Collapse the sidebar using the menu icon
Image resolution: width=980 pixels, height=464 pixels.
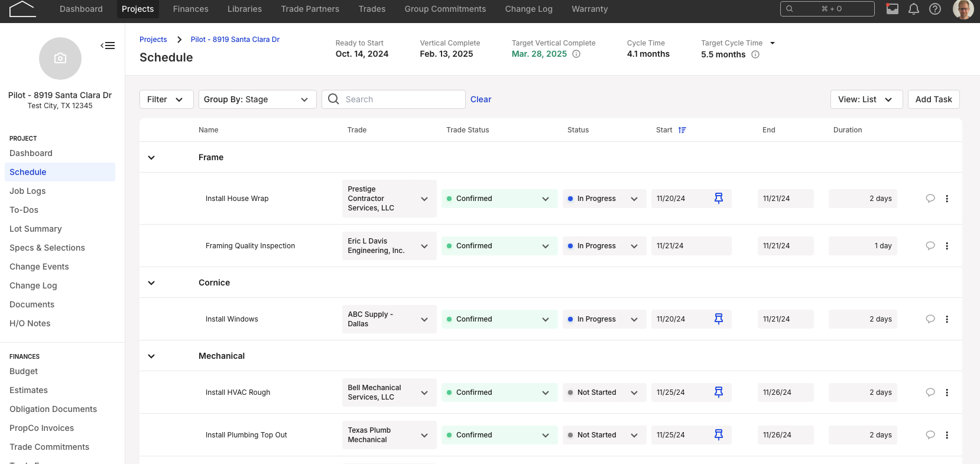[x=108, y=46]
